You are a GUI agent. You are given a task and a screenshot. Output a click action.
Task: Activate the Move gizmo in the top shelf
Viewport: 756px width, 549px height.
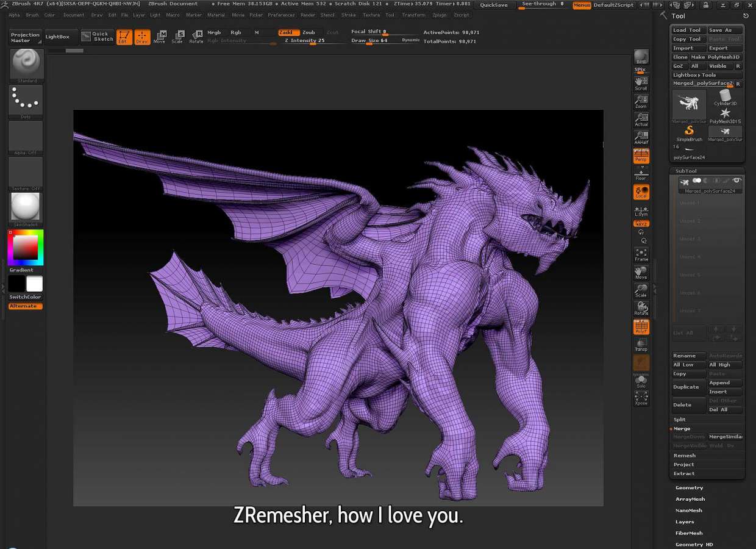[159, 37]
